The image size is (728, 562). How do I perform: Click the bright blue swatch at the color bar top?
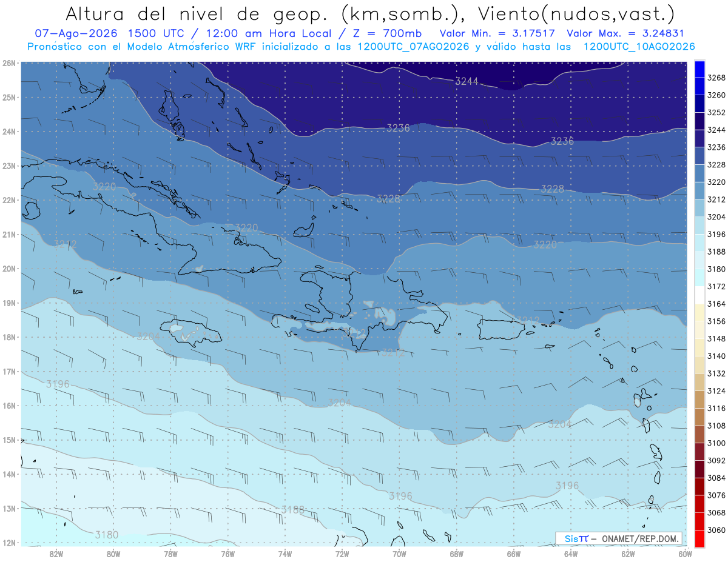699,69
